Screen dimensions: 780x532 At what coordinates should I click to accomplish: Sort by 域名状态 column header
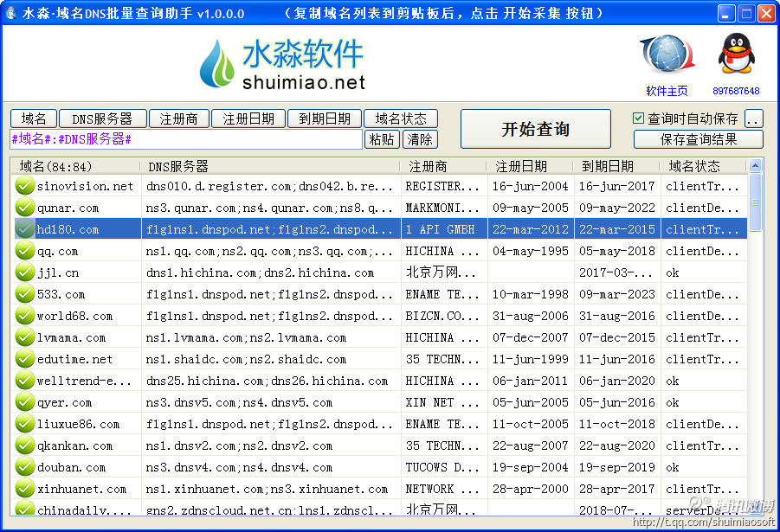pyautogui.click(x=704, y=166)
